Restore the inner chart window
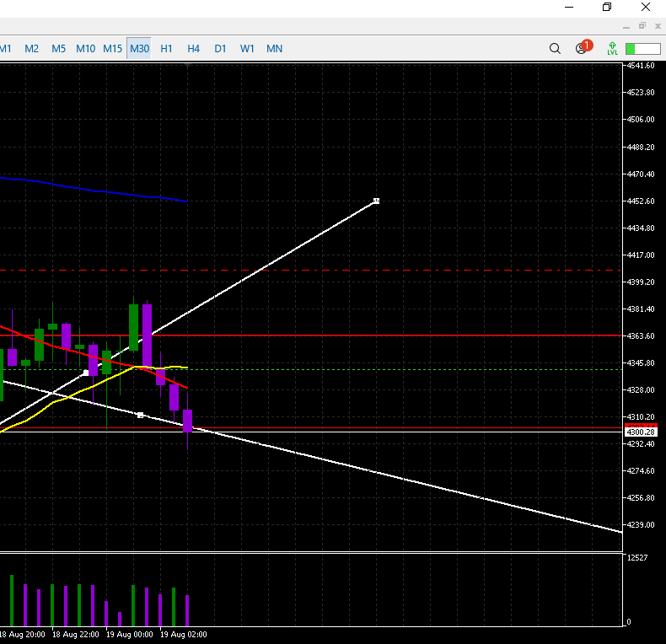Image resolution: width=666 pixels, height=644 pixels. (x=642, y=26)
